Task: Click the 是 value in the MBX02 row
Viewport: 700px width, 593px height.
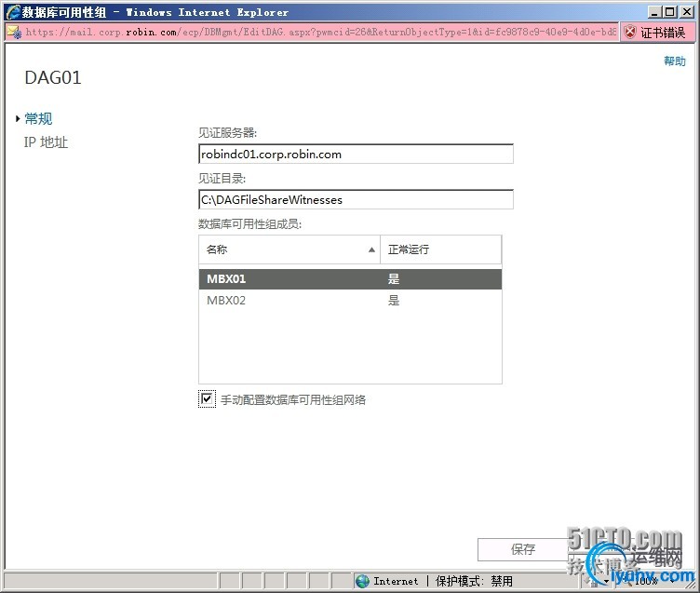Action: tap(394, 301)
